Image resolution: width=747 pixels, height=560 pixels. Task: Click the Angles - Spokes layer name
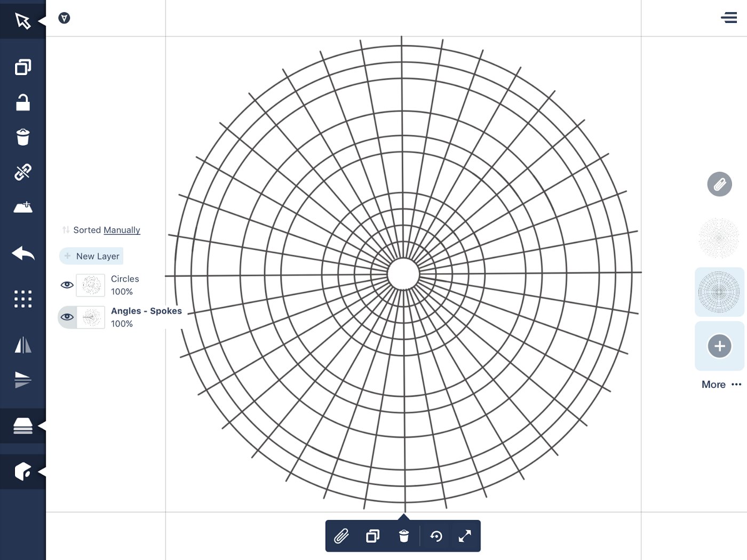click(146, 311)
